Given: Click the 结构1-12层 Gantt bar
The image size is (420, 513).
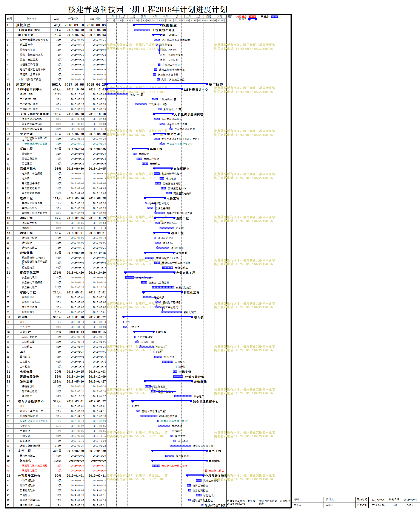Looking at the screenshot, I should pos(117,94).
